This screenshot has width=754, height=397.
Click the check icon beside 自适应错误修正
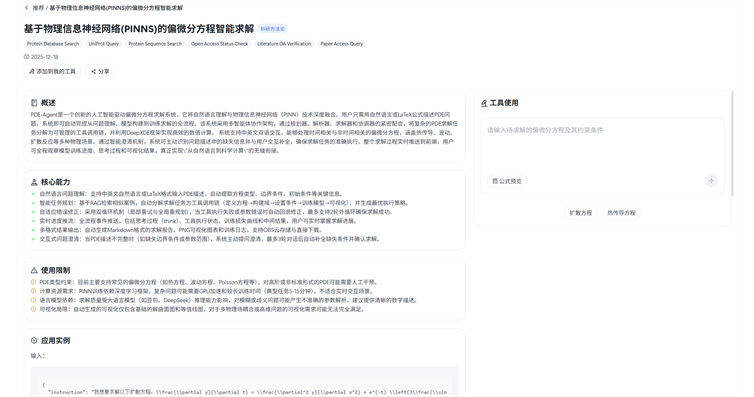(x=34, y=212)
